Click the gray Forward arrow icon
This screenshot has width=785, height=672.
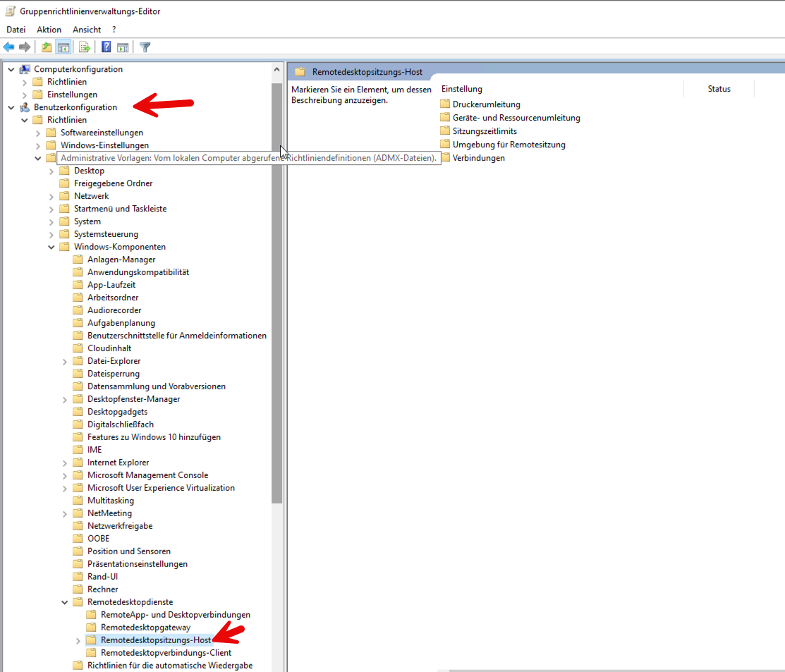coord(25,47)
